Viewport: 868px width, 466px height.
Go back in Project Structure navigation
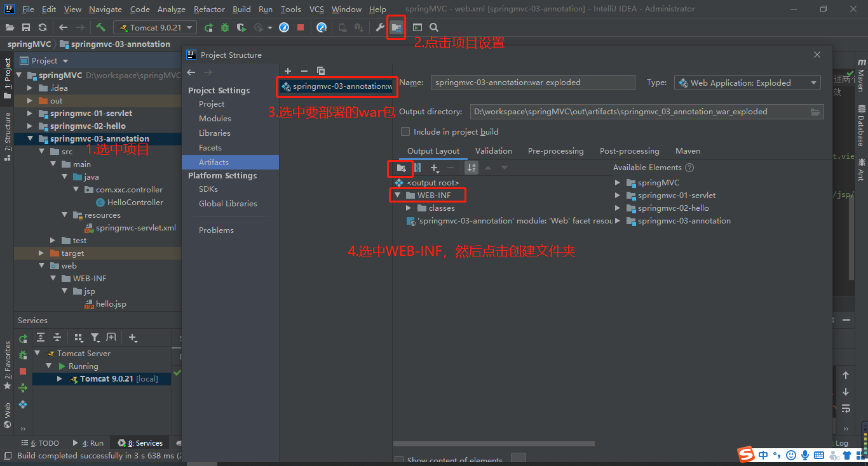(x=191, y=72)
